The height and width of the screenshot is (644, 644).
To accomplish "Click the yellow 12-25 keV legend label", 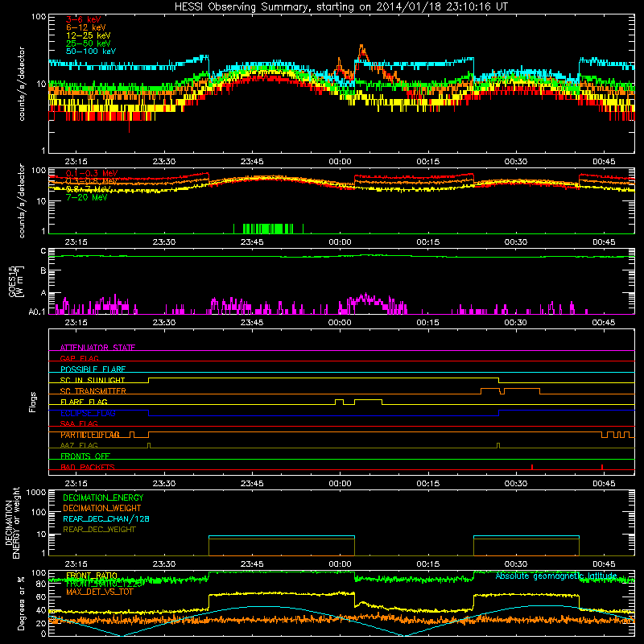I will coord(88,35).
